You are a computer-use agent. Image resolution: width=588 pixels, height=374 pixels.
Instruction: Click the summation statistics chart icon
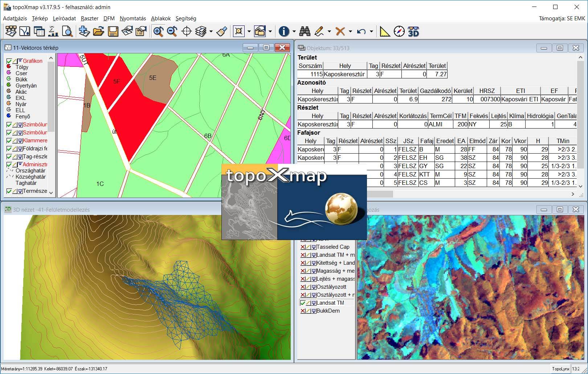[53, 32]
